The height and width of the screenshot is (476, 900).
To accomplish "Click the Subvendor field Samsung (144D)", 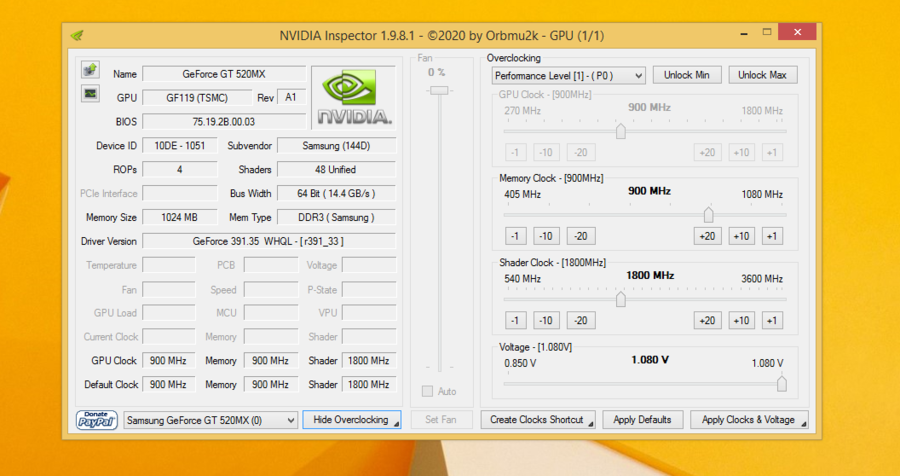I will [x=336, y=146].
